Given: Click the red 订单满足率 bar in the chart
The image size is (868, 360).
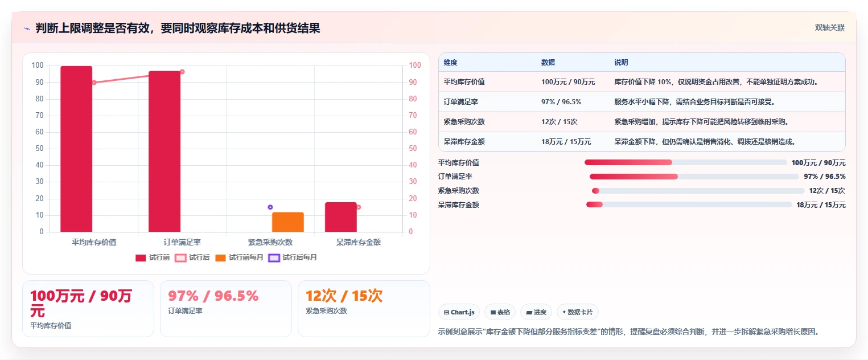Looking at the screenshot, I should (x=164, y=152).
